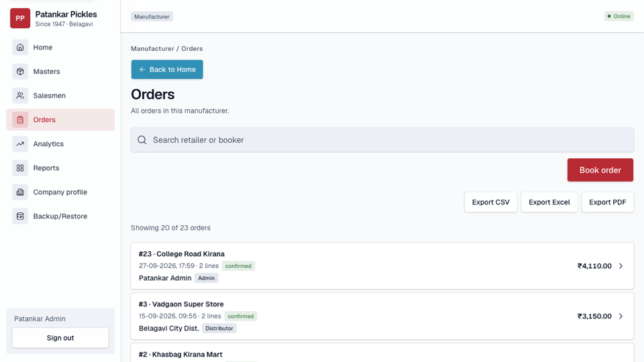Click the confirmed badge on order #3
The width and height of the screenshot is (644, 362).
coord(241,316)
